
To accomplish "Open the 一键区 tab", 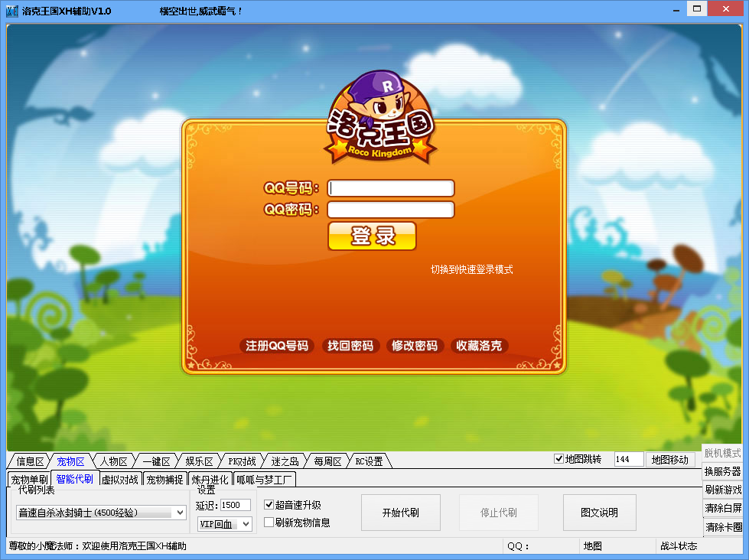I will (157, 461).
